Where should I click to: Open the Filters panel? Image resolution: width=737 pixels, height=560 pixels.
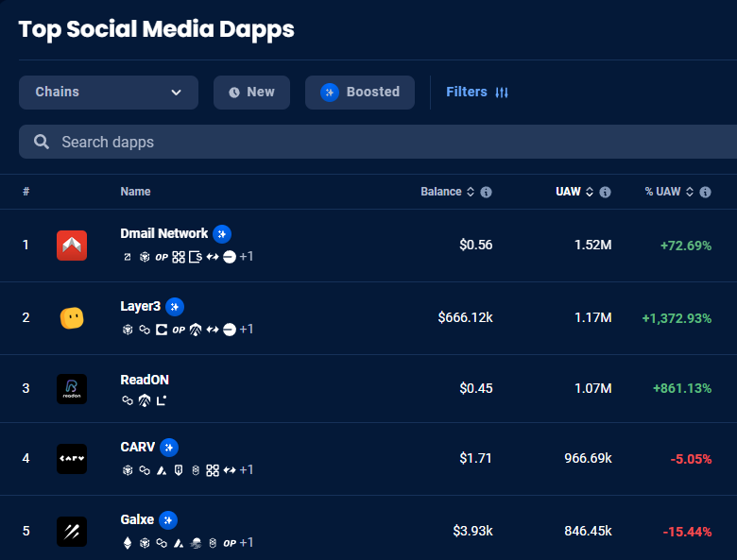point(477,93)
